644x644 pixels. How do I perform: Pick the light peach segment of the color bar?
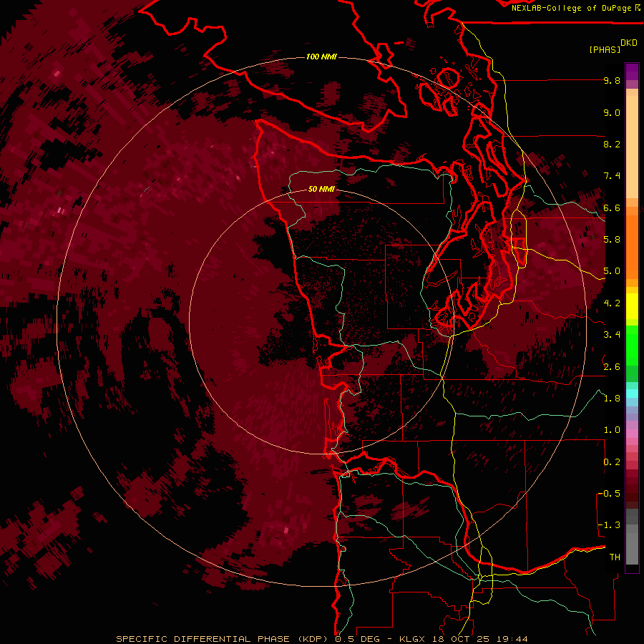632,148
